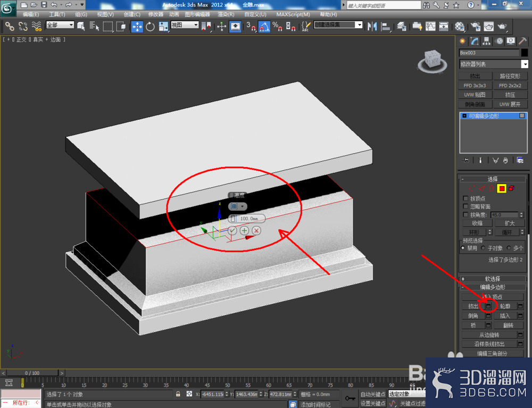532x408 pixels.
Task: Click the Render teapot icon
Action: 502,26
